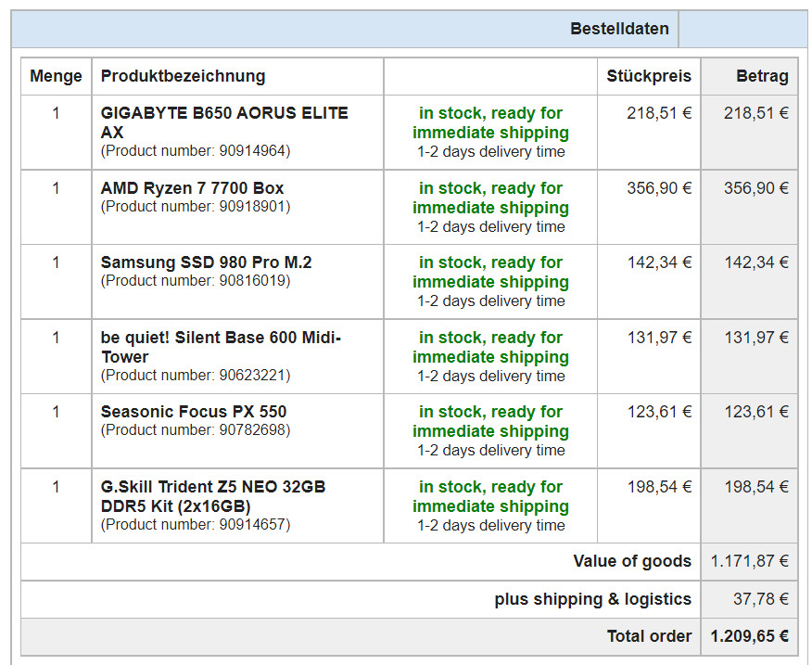Viewport: 812px width, 665px height.
Task: Select the Samsung SSD Stückpreis cell
Action: 659,262
